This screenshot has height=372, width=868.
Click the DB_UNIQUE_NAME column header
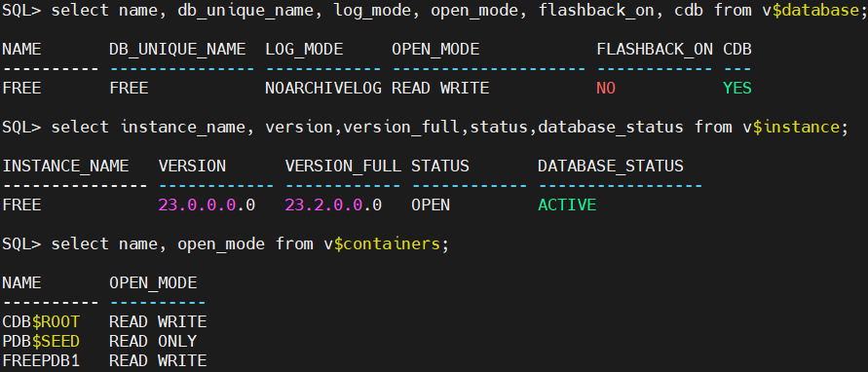click(x=177, y=50)
